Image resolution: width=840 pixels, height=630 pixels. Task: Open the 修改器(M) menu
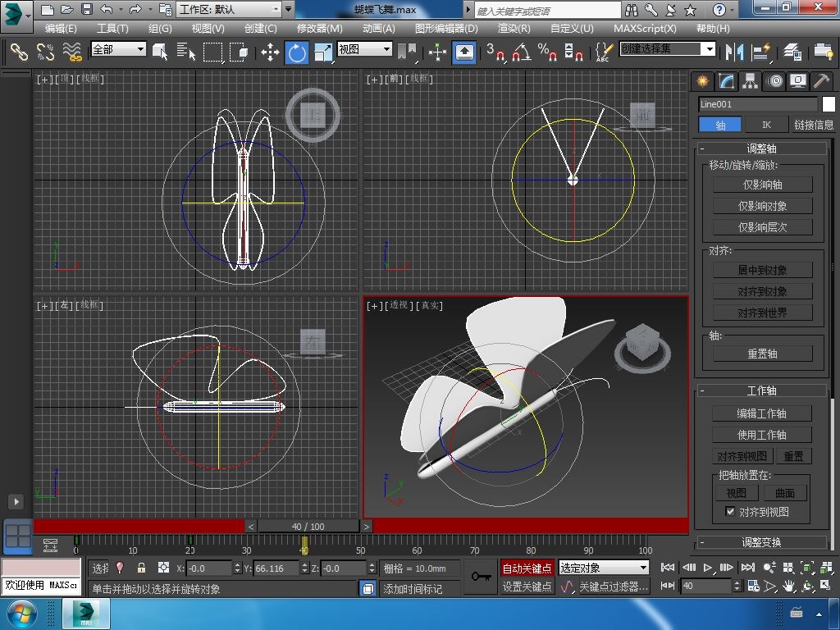click(x=320, y=28)
